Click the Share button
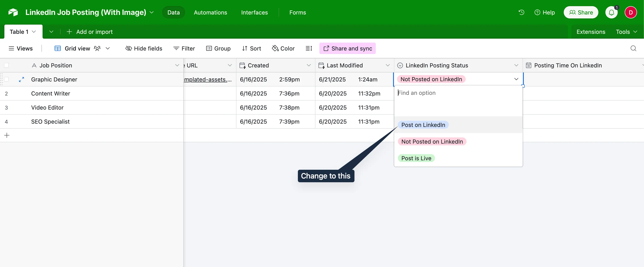Viewport: 644px width, 267px height. (581, 12)
